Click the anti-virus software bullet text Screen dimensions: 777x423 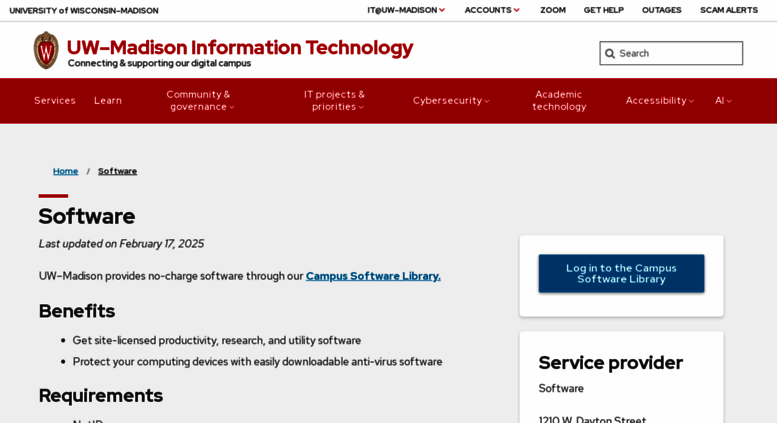click(x=258, y=362)
